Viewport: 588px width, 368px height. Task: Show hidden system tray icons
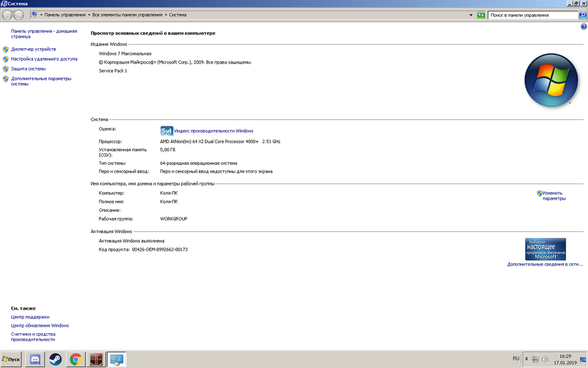tap(526, 359)
